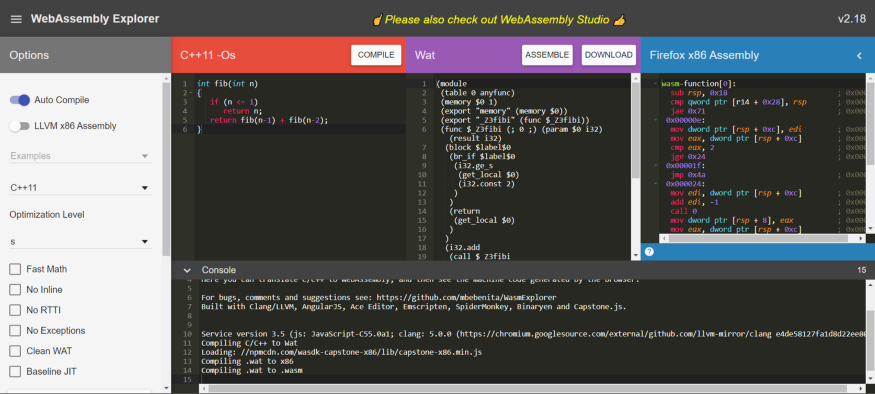Click the ASSEMBLE button

pyautogui.click(x=547, y=55)
